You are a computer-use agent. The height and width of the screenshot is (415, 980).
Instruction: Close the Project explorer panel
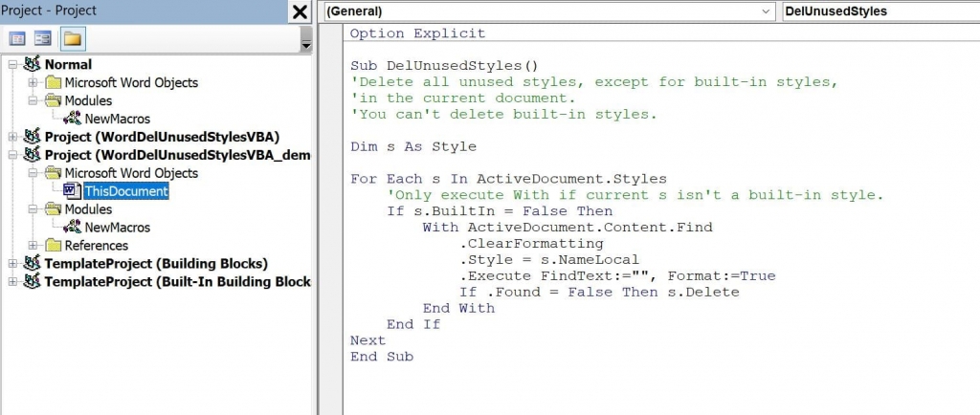coord(300,11)
